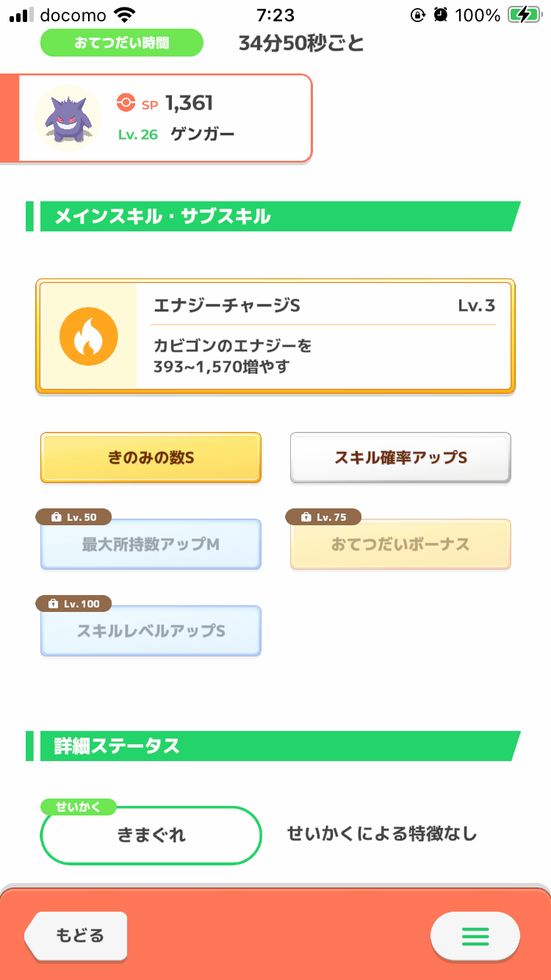Tap locked おてつだいボーナス skill

coord(400,544)
